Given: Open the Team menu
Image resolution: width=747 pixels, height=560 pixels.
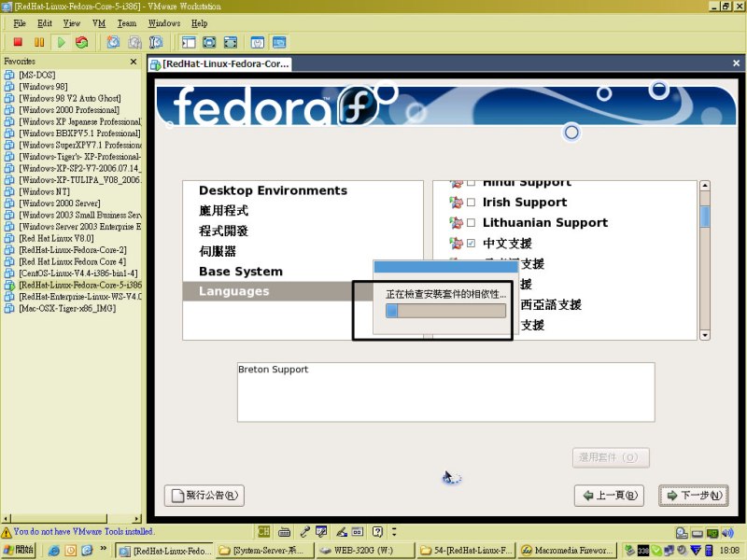Looking at the screenshot, I should tap(127, 23).
